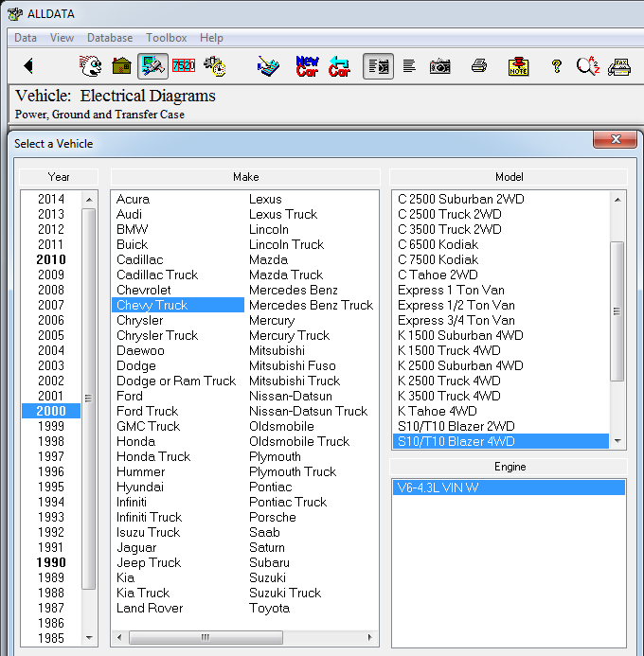The image size is (644, 656).
Task: Open the Data menu
Action: (26, 38)
